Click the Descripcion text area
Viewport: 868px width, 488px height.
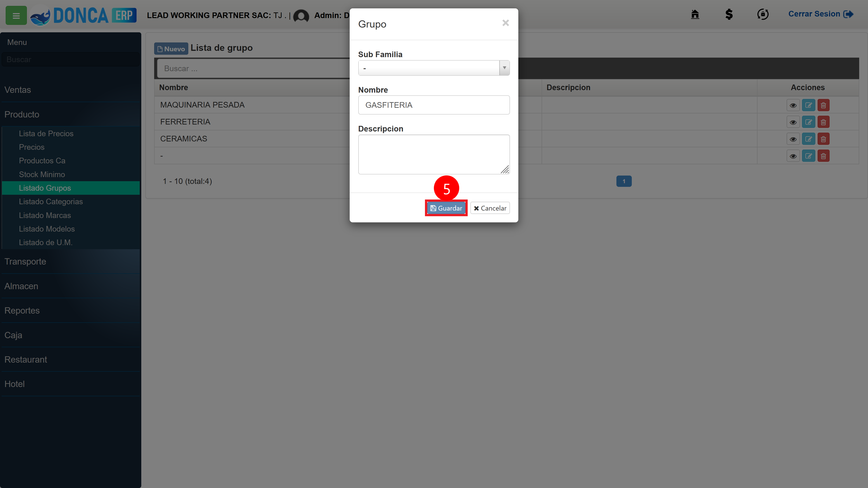click(434, 154)
